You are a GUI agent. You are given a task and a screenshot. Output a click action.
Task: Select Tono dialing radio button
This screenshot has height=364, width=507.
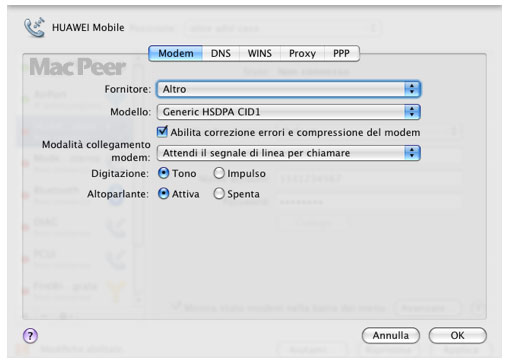[163, 173]
